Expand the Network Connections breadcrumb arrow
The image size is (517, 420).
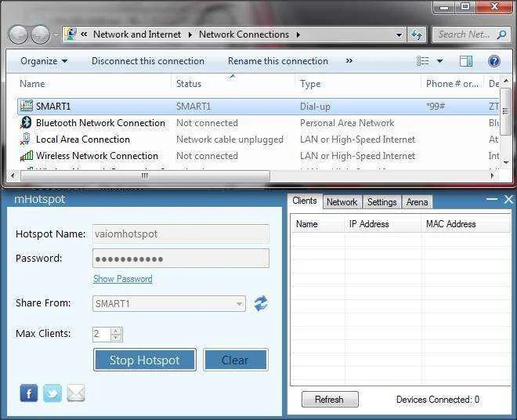tap(298, 34)
